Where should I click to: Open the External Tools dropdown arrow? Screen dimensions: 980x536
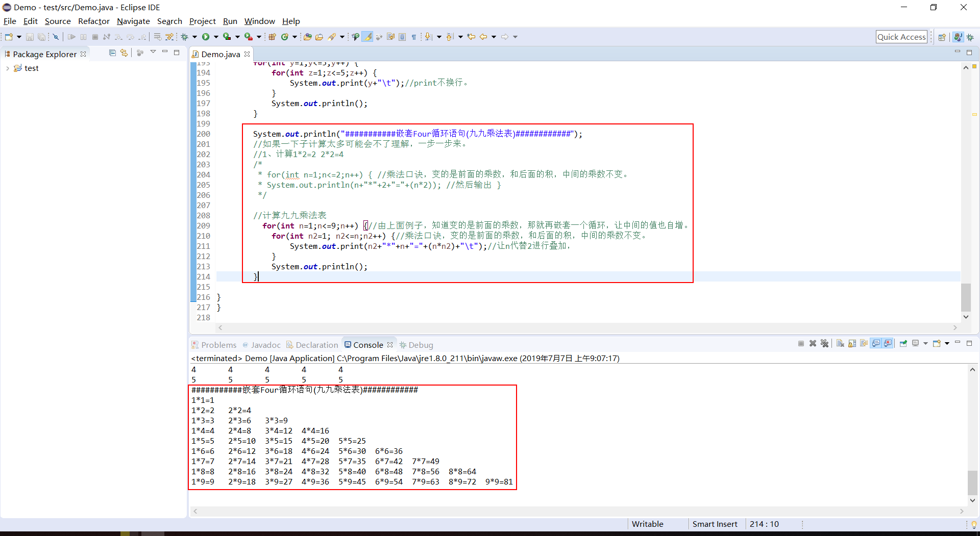click(x=259, y=37)
